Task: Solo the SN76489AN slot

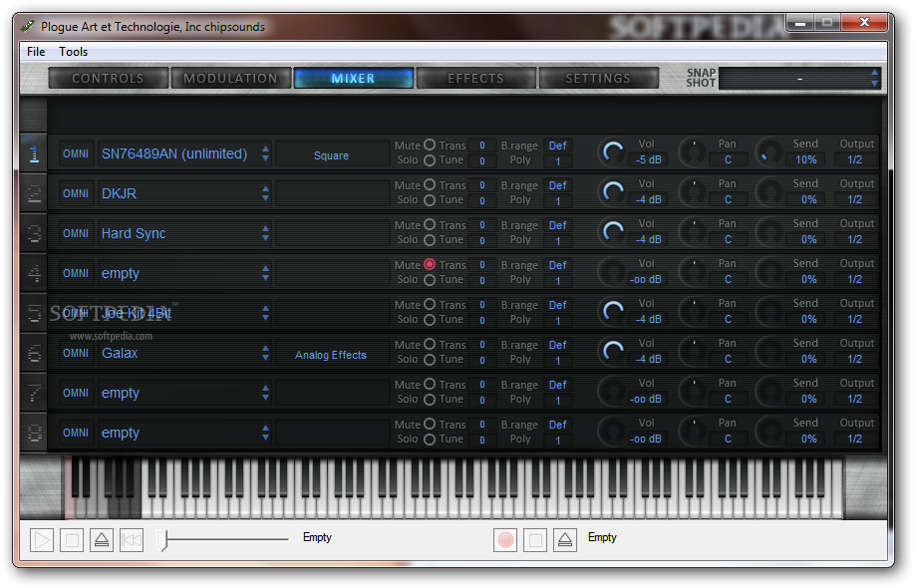Action: click(x=430, y=159)
